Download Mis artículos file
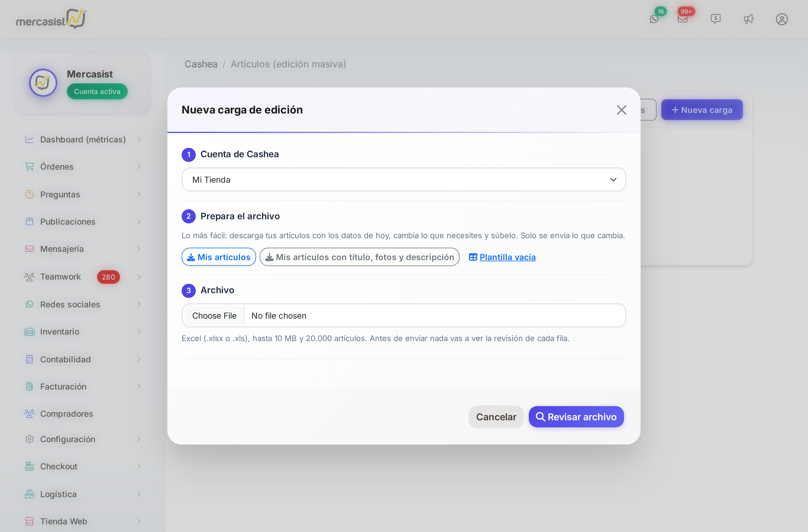Viewport: 808px width, 532px height. pyautogui.click(x=219, y=257)
